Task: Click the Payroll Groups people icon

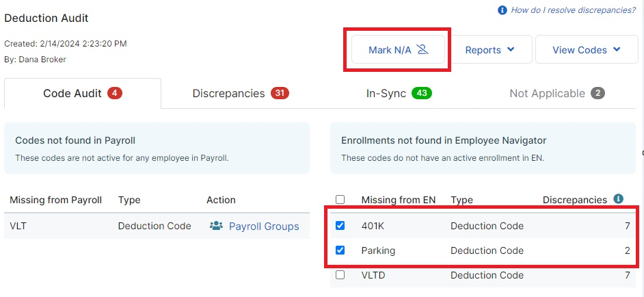Action: pyautogui.click(x=216, y=226)
